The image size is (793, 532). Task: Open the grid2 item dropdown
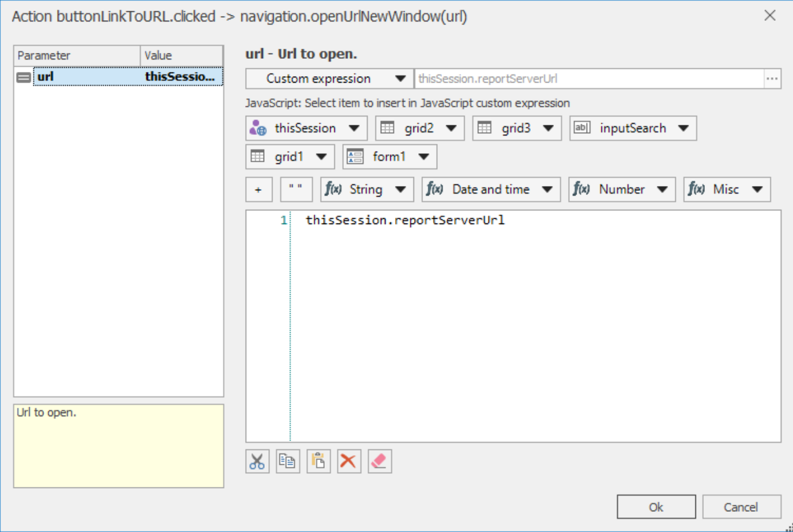coord(419,128)
